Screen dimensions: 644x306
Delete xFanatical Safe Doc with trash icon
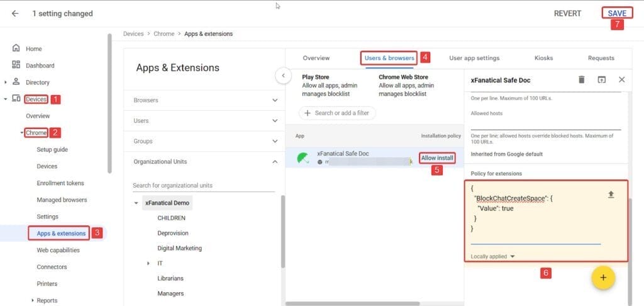pyautogui.click(x=581, y=80)
